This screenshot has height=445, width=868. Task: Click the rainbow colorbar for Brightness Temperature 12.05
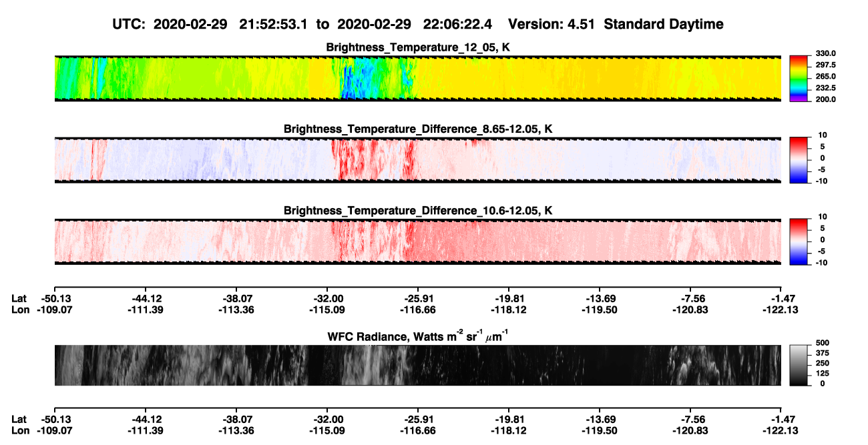tap(799, 78)
